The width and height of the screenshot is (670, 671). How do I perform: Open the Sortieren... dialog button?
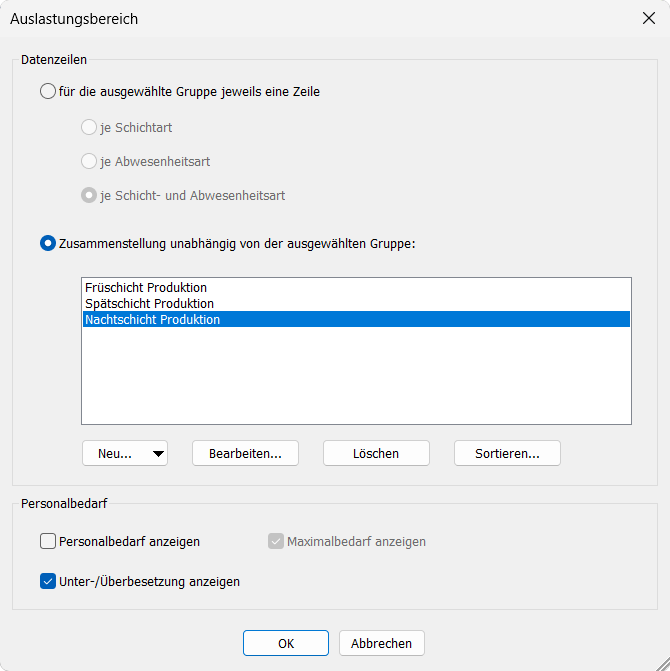pyautogui.click(x=507, y=453)
